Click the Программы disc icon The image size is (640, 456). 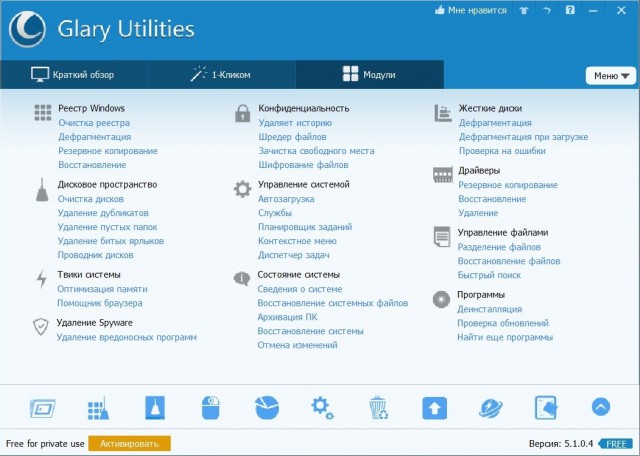pyautogui.click(x=441, y=300)
